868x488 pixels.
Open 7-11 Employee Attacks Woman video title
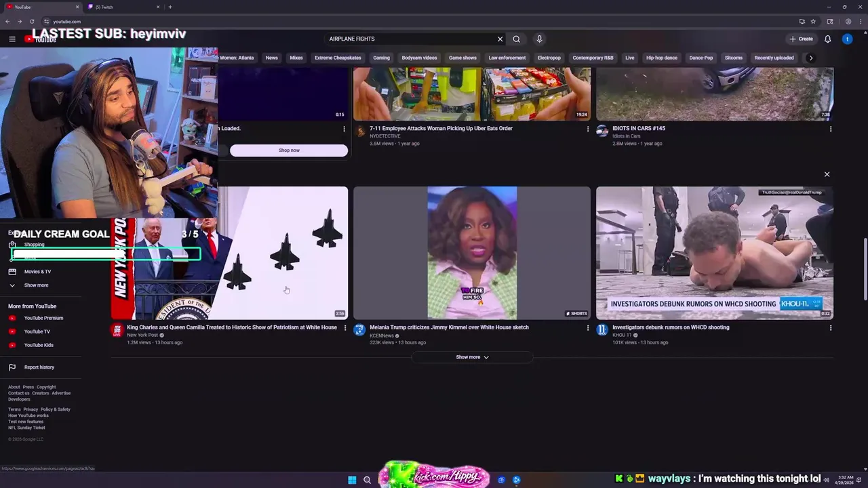[x=441, y=128]
